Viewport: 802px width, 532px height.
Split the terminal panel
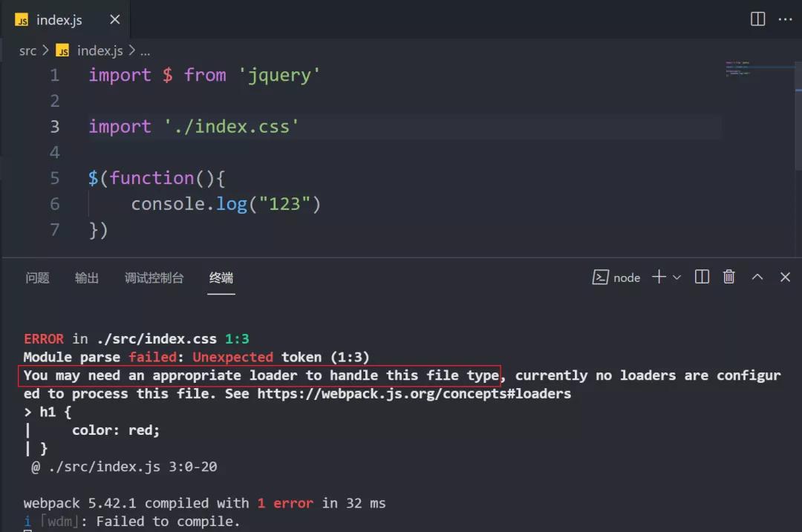[702, 277]
